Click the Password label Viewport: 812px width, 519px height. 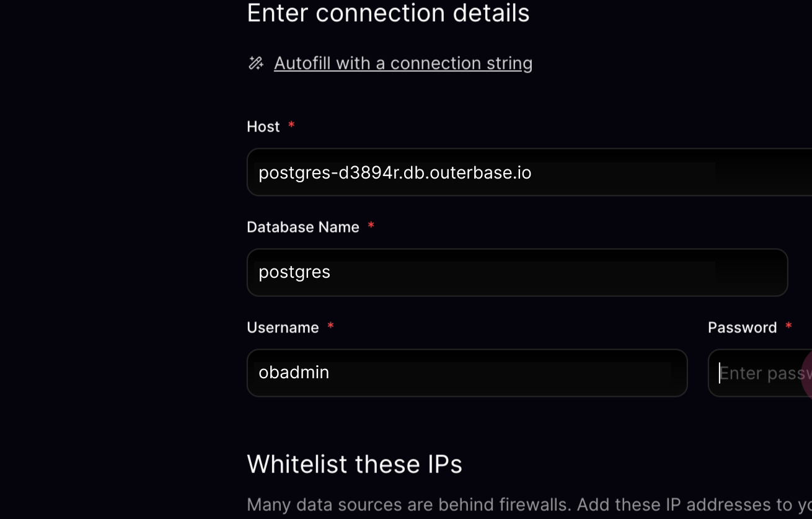742,327
